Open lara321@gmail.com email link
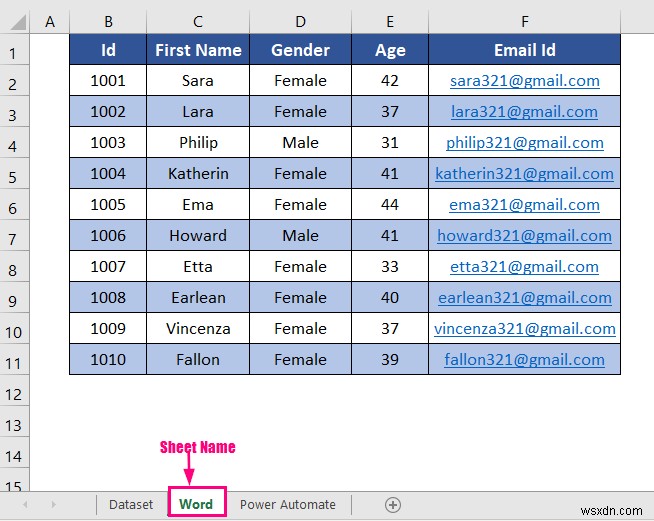Viewport: 654px width, 521px height. [x=524, y=111]
